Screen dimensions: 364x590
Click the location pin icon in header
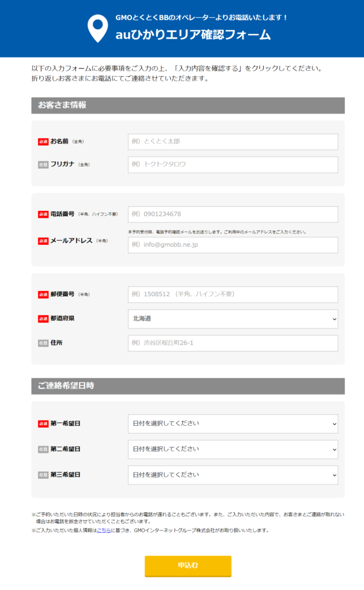(x=97, y=28)
